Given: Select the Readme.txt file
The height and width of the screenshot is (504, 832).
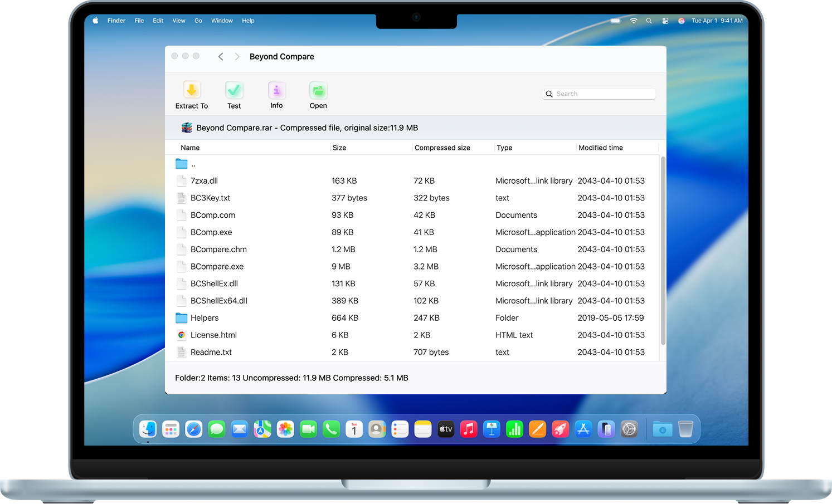Looking at the screenshot, I should click(211, 353).
